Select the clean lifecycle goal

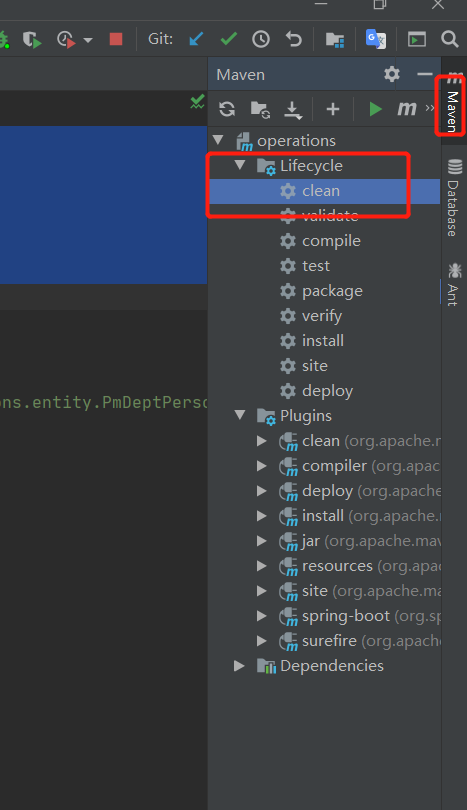(324, 191)
